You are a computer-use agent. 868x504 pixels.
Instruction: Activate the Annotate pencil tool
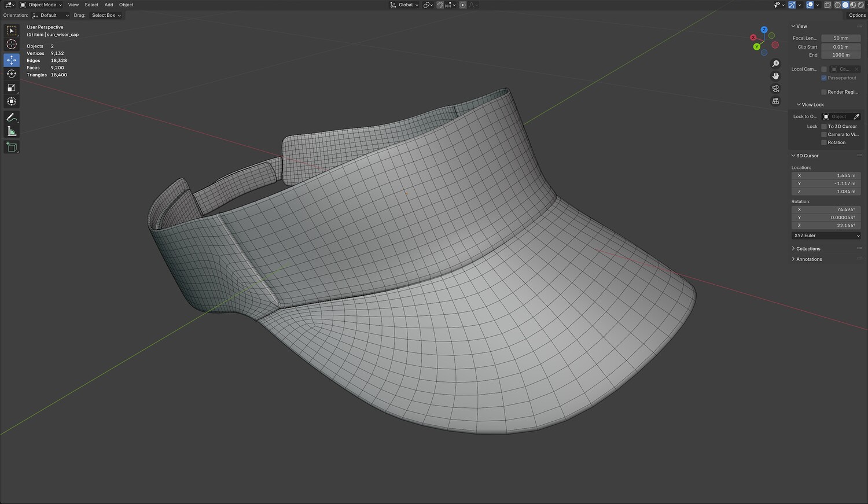[x=12, y=117]
